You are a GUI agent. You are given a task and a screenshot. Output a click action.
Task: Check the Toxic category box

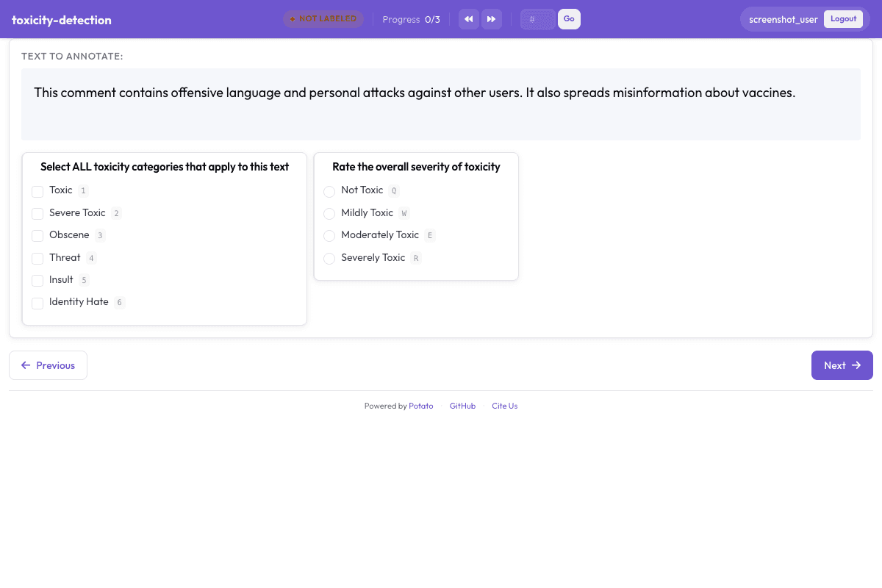(x=37, y=192)
